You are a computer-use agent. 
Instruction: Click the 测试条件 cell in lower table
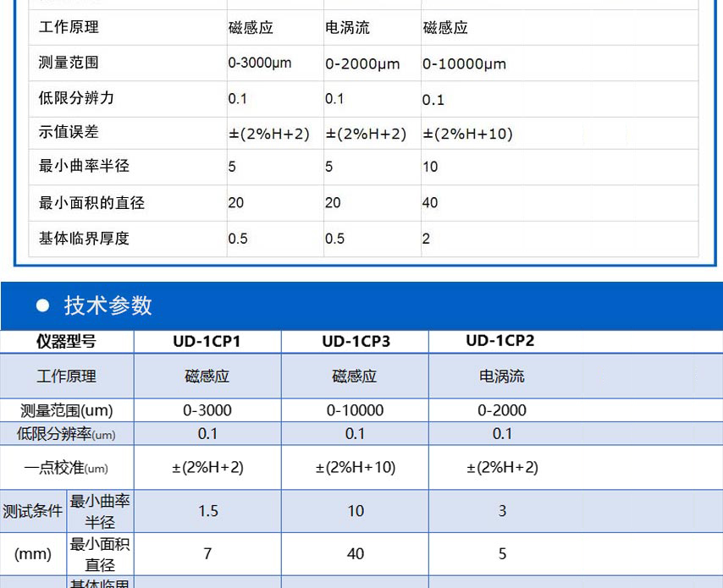pyautogui.click(x=29, y=511)
